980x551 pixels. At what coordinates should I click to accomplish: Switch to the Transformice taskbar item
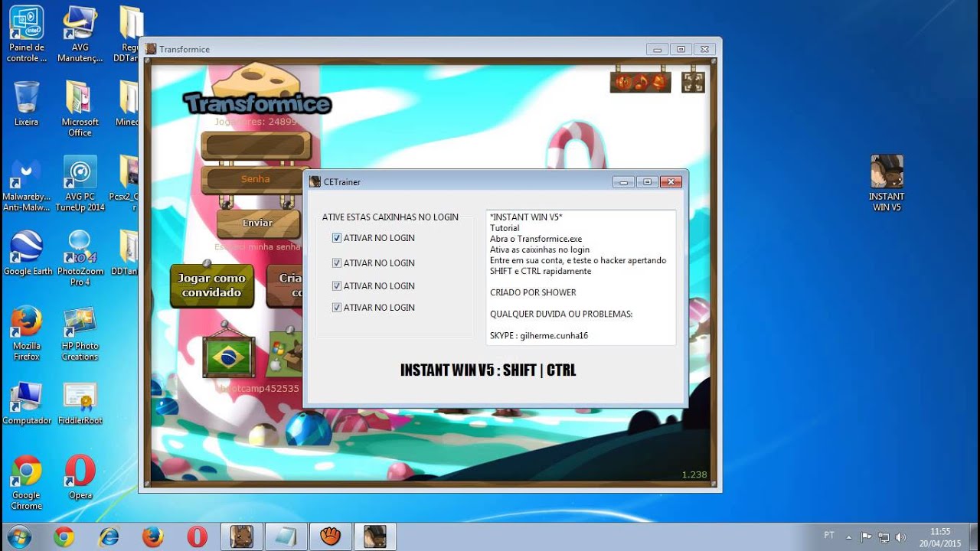click(242, 537)
